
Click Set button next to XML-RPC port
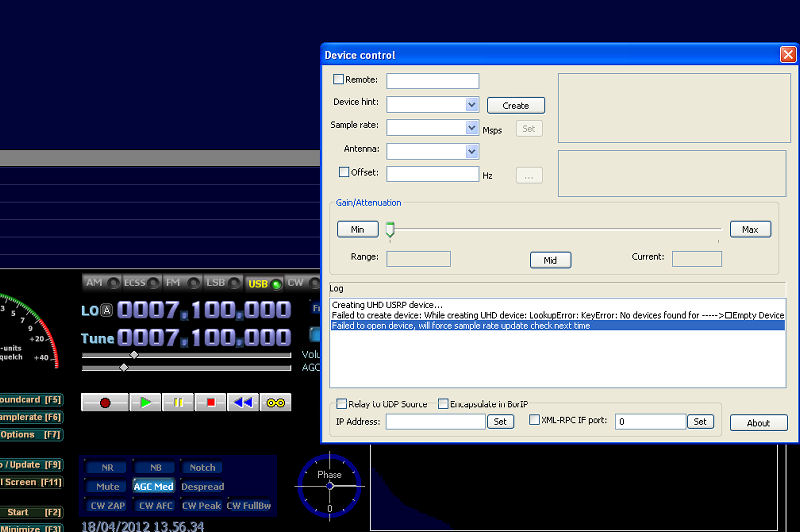click(700, 421)
